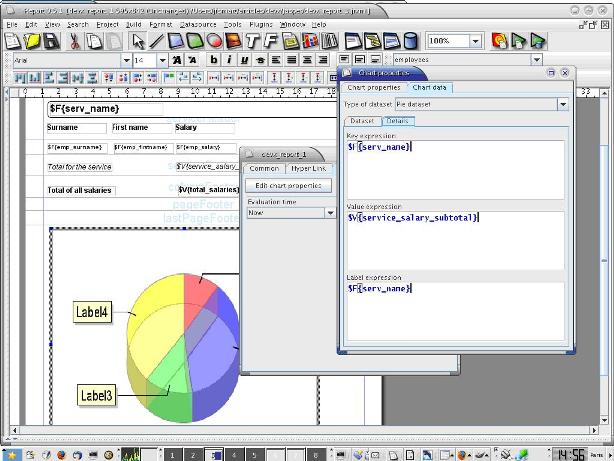Screen dimensions: 614x461
Task: Select the text field F tool
Action: coord(270,41)
